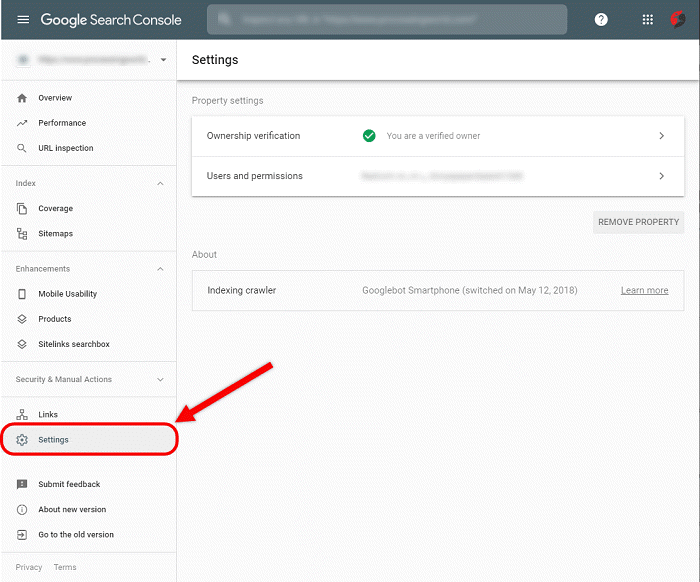Viewport: 700px width, 582px height.
Task: Click the Settings gear icon
Action: (x=22, y=440)
